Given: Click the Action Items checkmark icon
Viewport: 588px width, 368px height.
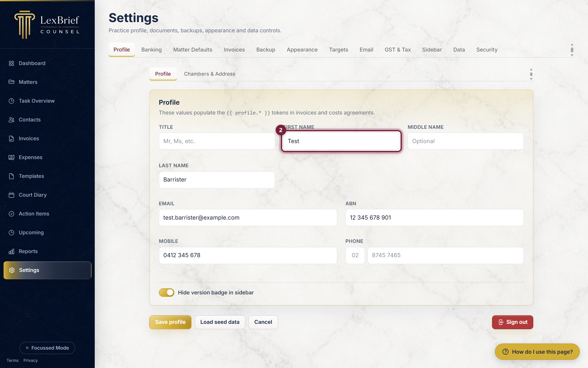Looking at the screenshot, I should [x=11, y=214].
